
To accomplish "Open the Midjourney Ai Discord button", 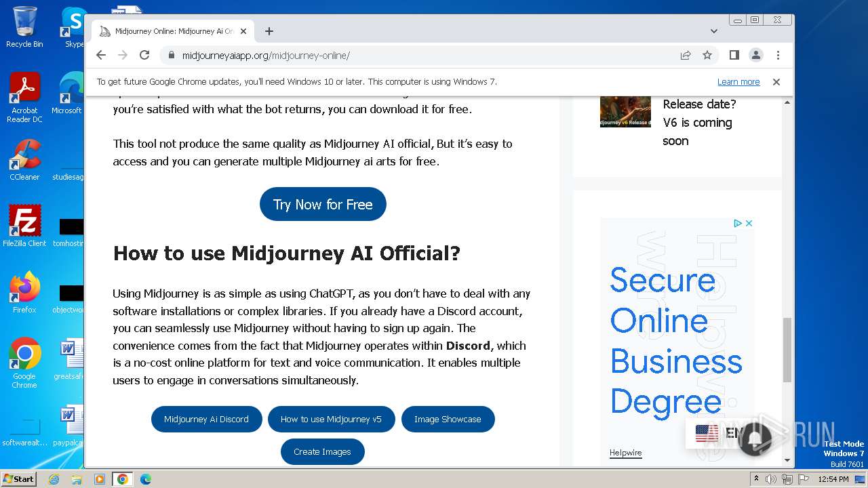I will tap(206, 420).
